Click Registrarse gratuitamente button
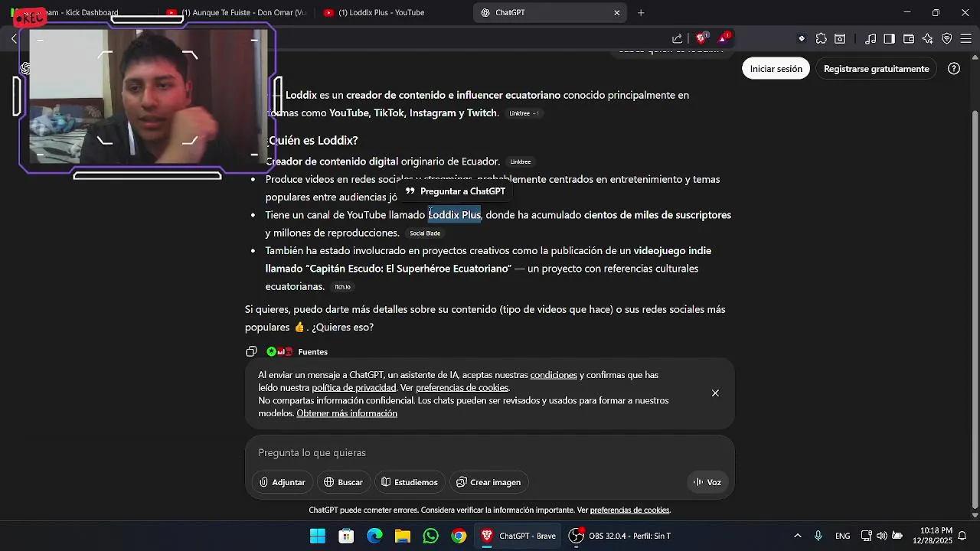This screenshot has height=551, width=980. tap(876, 69)
